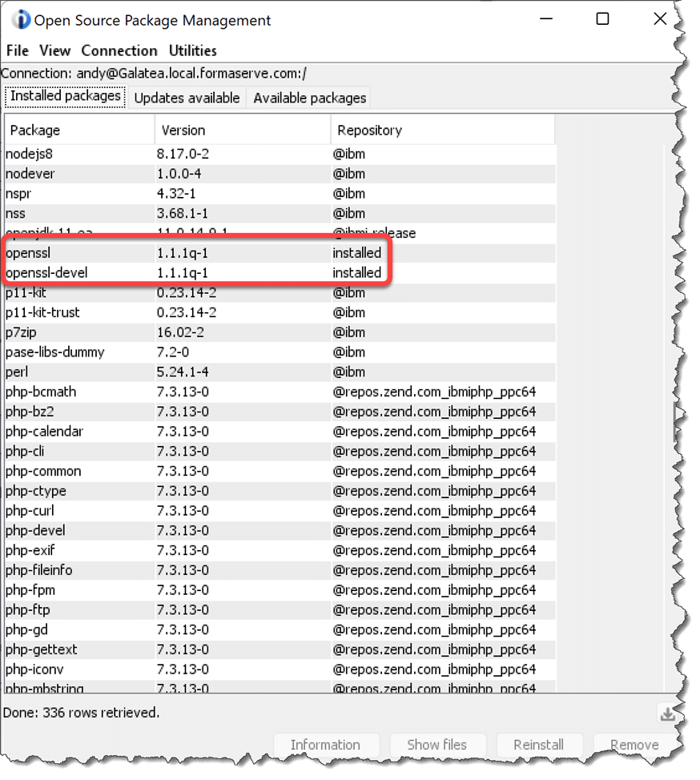Sort by the Package column header

pos(78,130)
